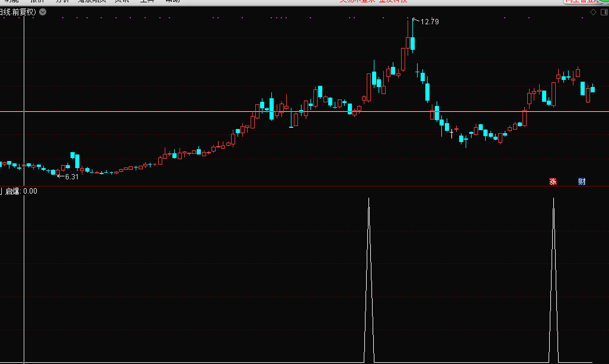Open the 分析 menu
Viewport: 609px width, 364px height.
(63, 1)
